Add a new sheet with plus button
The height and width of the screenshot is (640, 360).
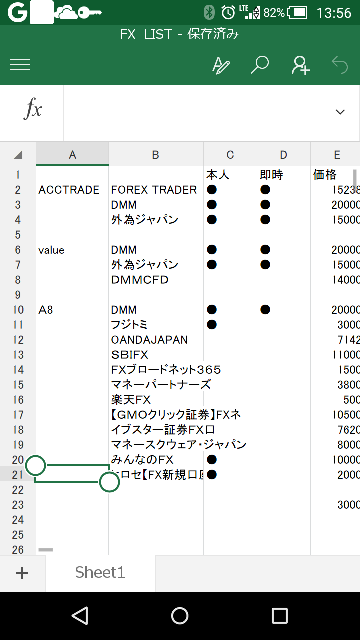pyautogui.click(x=22, y=573)
